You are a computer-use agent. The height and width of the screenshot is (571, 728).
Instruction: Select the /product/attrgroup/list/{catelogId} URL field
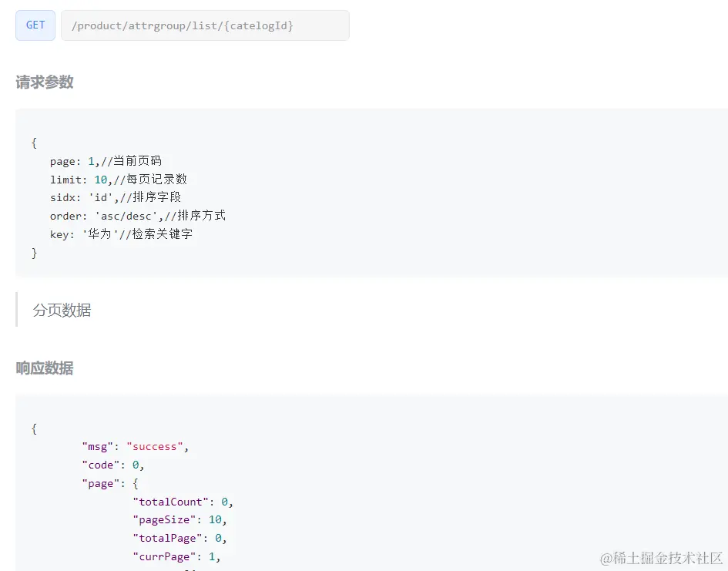[x=205, y=25]
